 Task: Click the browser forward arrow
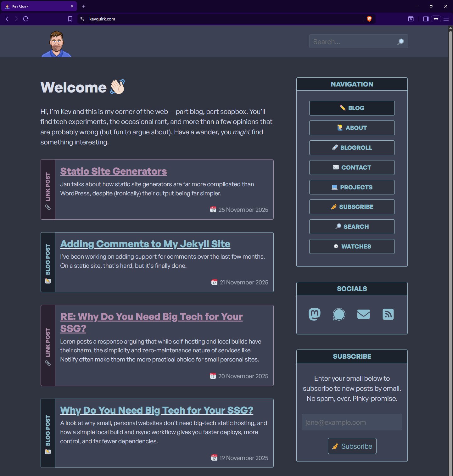[x=16, y=19]
